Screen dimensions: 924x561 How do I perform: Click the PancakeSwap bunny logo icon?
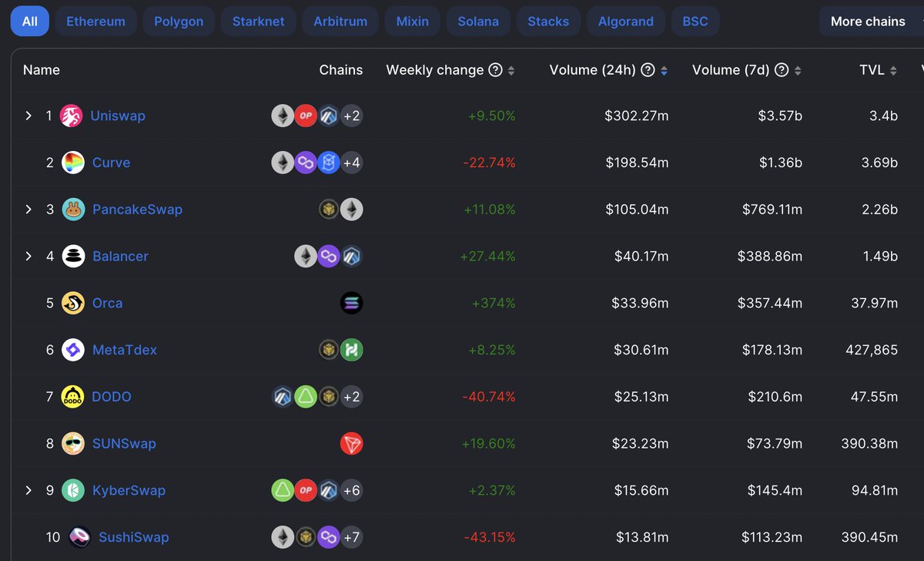click(73, 210)
